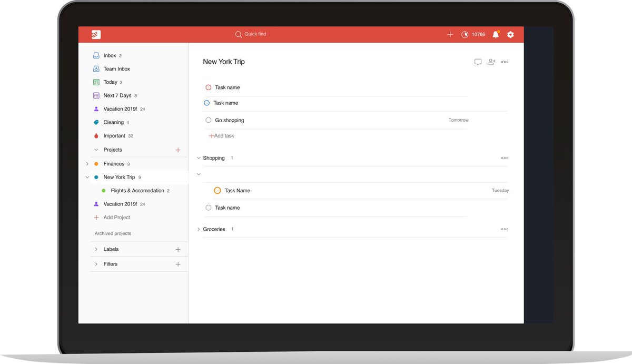632x364 pixels.
Task: Switch to the Today view
Action: (x=110, y=82)
